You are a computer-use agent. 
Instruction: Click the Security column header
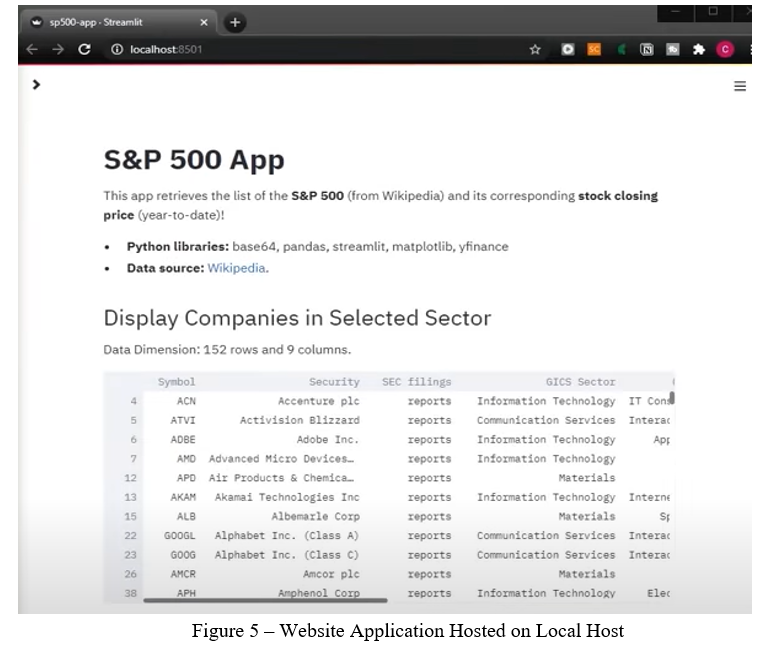[x=334, y=382]
